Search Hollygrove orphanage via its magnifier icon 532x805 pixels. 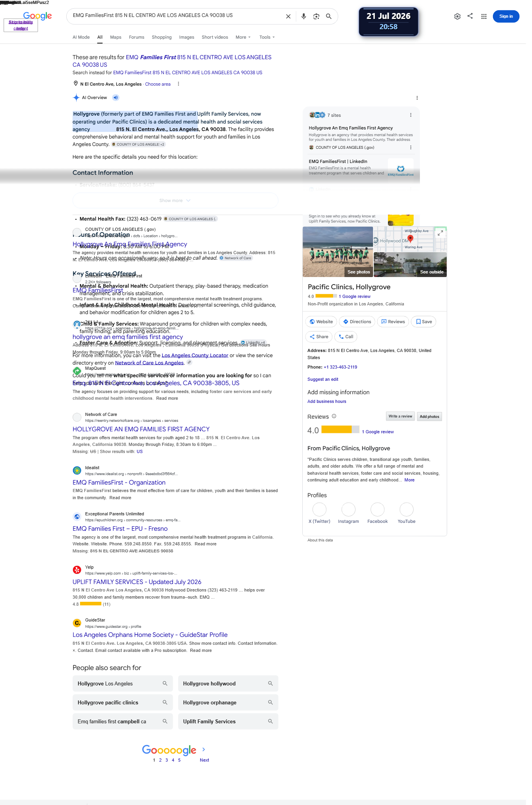click(x=270, y=702)
